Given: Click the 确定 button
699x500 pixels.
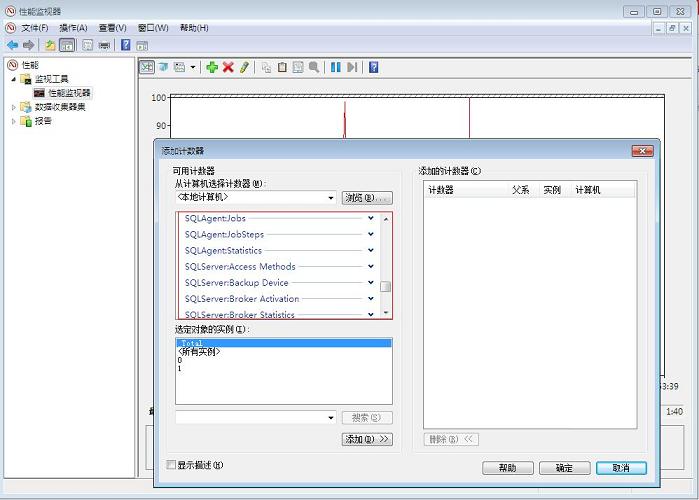Looking at the screenshot, I should 564,468.
